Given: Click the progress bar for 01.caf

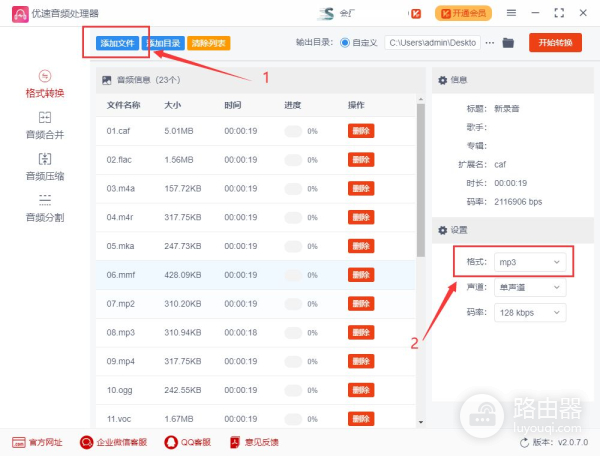Looking at the screenshot, I should click(293, 131).
